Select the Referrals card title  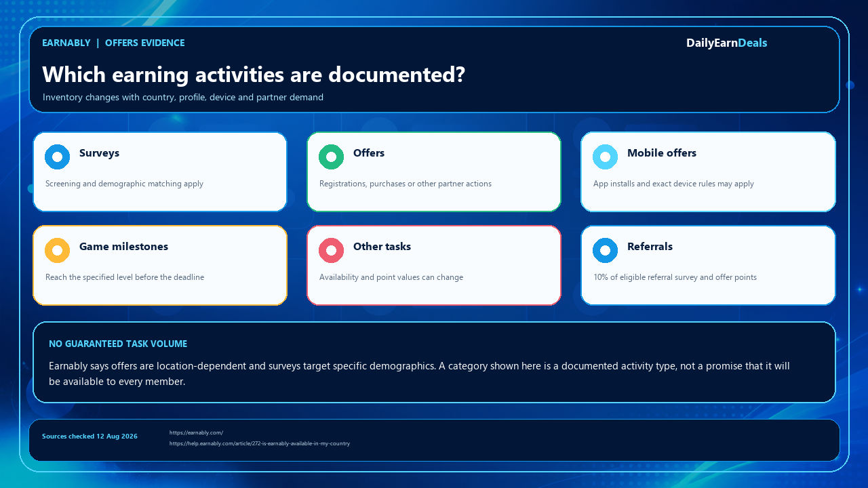click(650, 247)
